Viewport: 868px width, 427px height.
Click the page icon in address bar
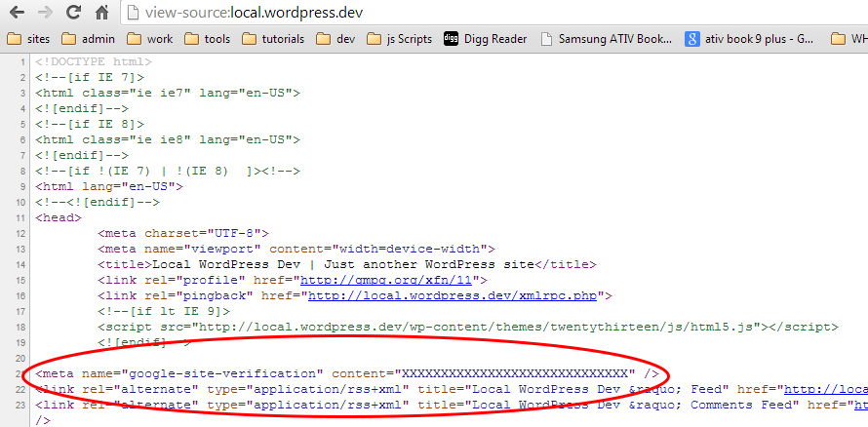click(133, 12)
